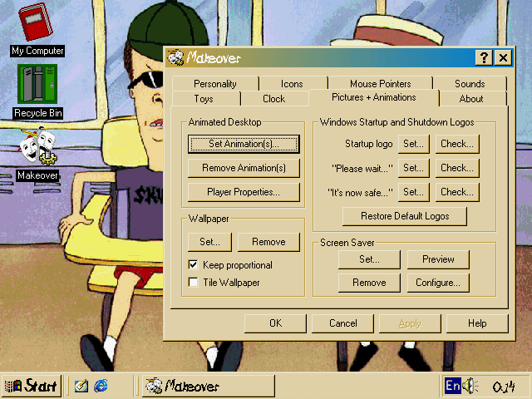532x399 pixels.
Task: Click Set... in the Wallpaper group
Action: 209,242
